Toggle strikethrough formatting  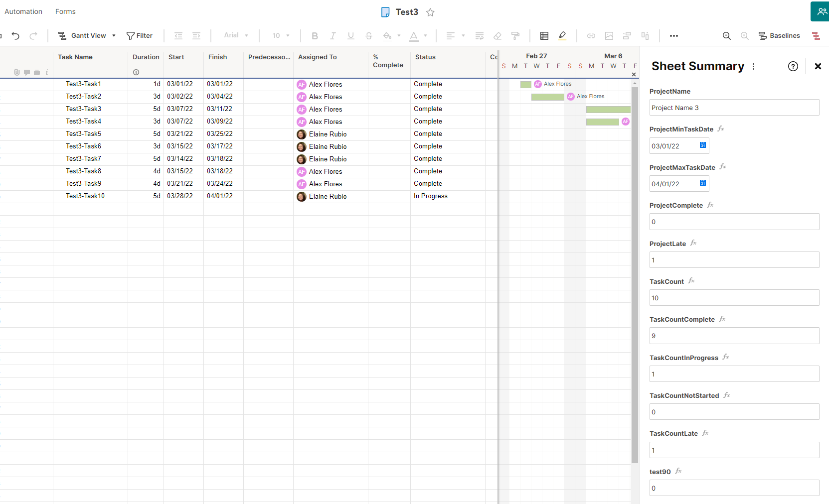pos(368,35)
